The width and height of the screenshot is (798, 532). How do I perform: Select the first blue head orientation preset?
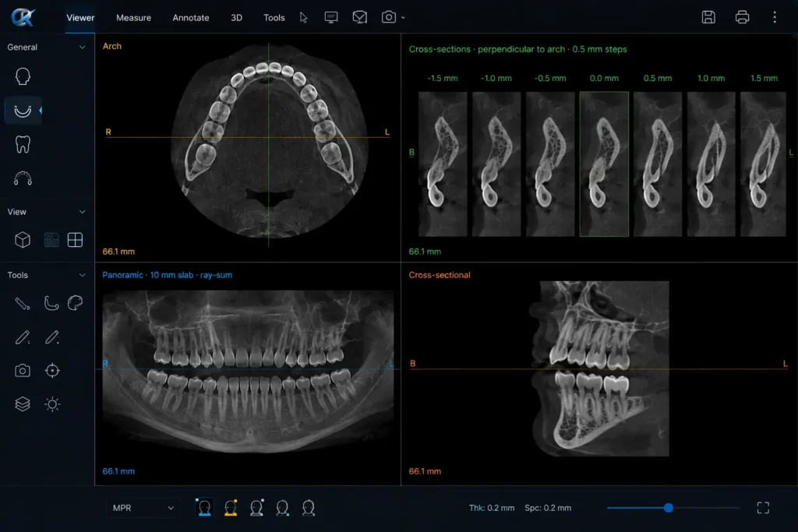(205, 508)
